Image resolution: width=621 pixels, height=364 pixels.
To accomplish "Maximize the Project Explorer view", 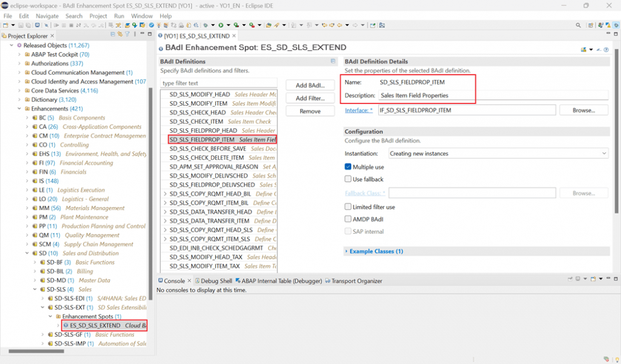I will 150,34.
